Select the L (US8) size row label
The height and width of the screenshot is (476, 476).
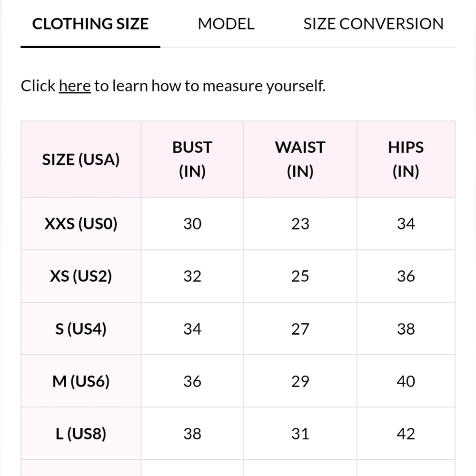[81, 434]
